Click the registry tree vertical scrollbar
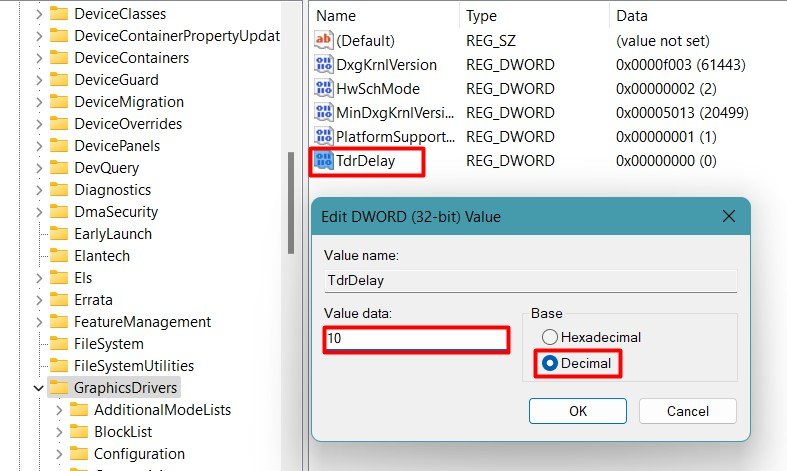The height and width of the screenshot is (471, 787). coord(291,203)
